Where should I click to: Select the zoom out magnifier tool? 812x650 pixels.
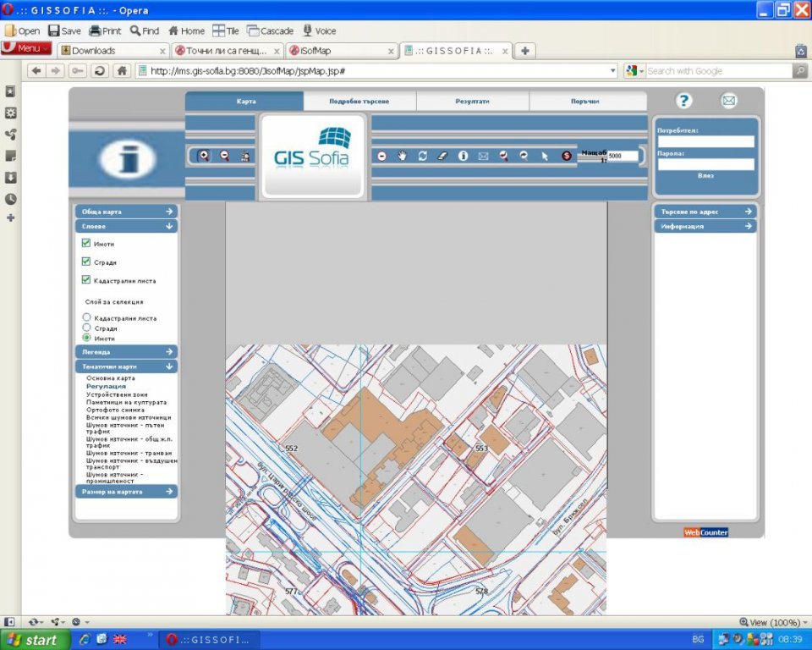225,156
